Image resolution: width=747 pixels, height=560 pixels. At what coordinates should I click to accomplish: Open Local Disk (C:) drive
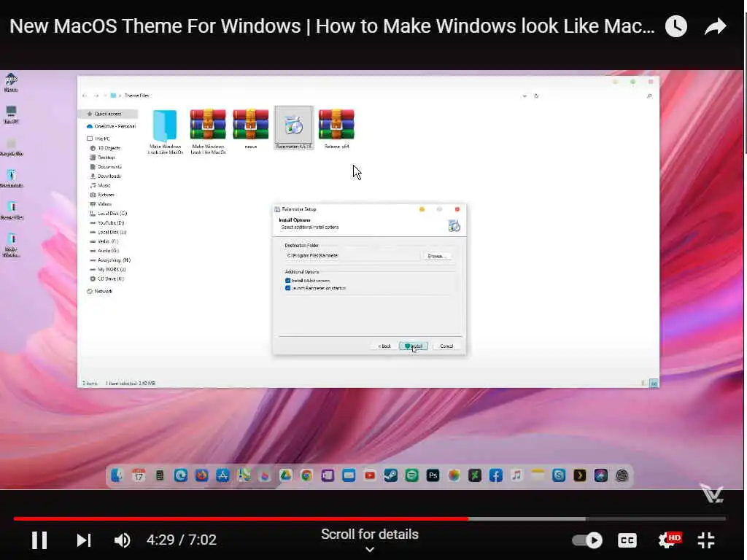(109, 214)
